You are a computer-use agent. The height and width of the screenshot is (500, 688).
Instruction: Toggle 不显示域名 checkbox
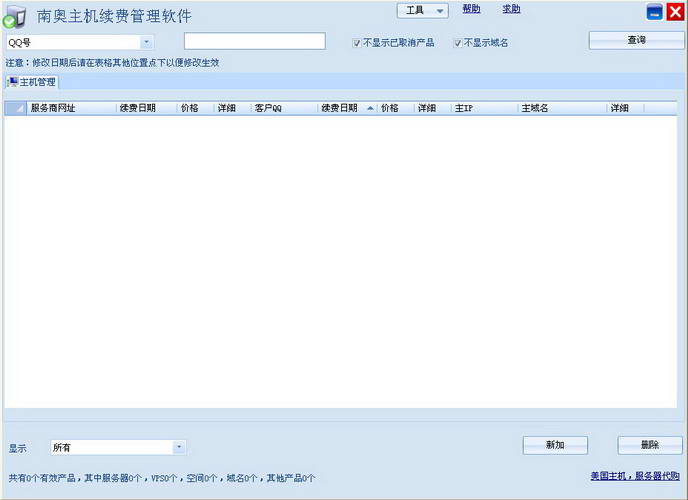point(457,43)
